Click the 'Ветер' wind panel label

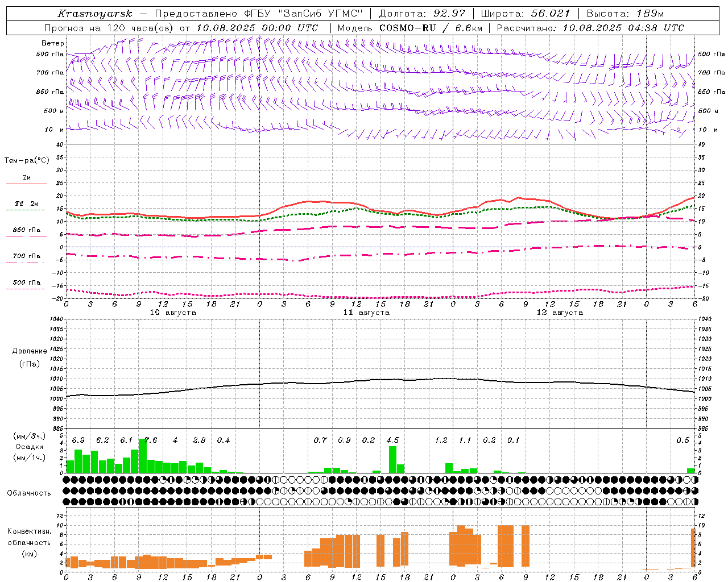click(53, 43)
